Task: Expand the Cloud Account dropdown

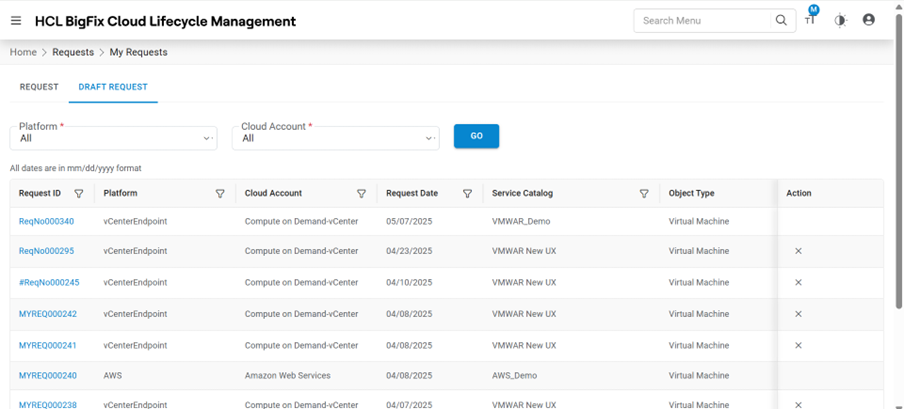Action: [429, 138]
